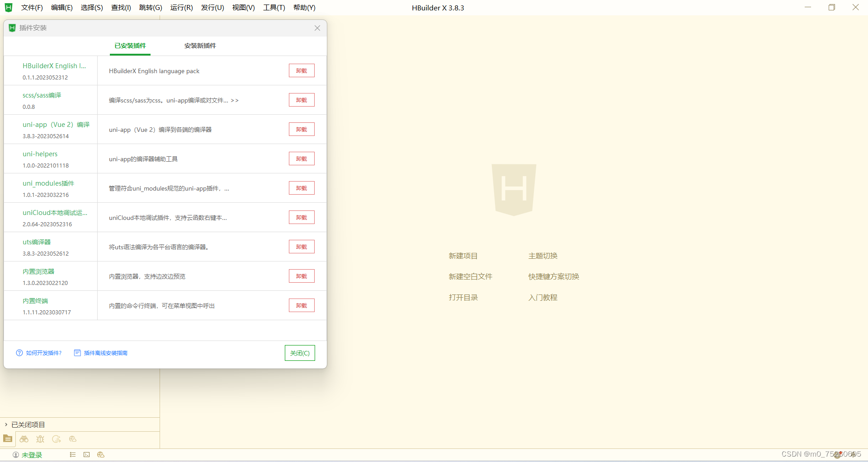Screen dimensions: 868x462
Task: Click 主题切换 on welcome page
Action: (x=543, y=256)
